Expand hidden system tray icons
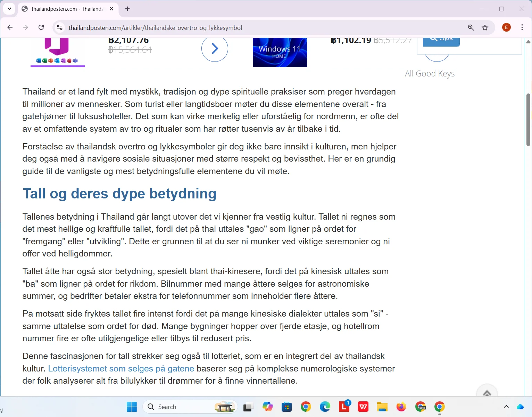Image resolution: width=532 pixels, height=417 pixels. (x=506, y=406)
